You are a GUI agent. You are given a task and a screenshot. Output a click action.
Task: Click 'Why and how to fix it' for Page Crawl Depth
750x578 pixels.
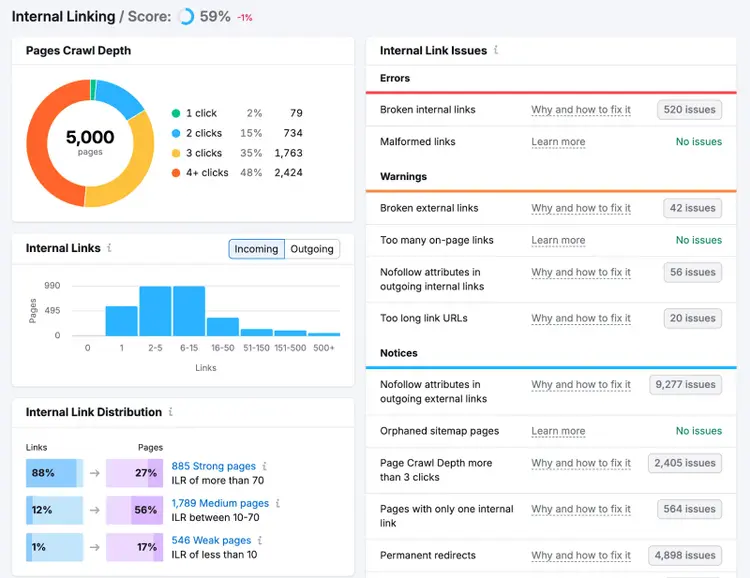pyautogui.click(x=581, y=463)
